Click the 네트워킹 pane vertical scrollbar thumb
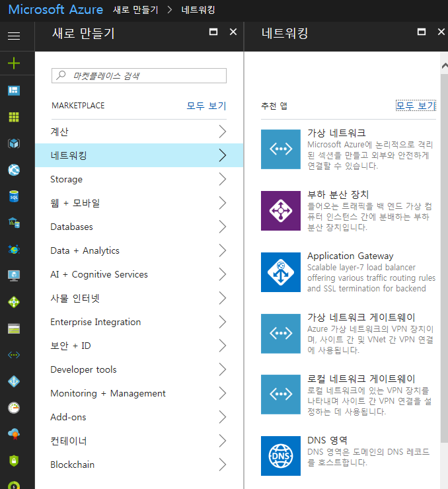 (444, 258)
